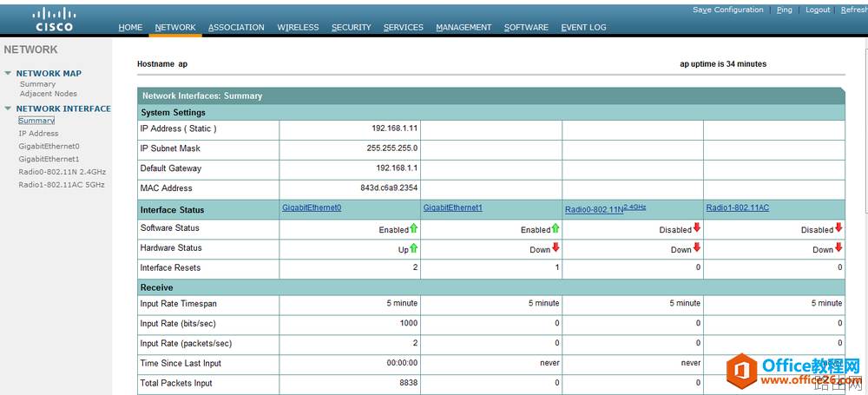Screen dimensions: 868x395
Task: Open Network Map Summary in sidebar
Action: (x=37, y=84)
